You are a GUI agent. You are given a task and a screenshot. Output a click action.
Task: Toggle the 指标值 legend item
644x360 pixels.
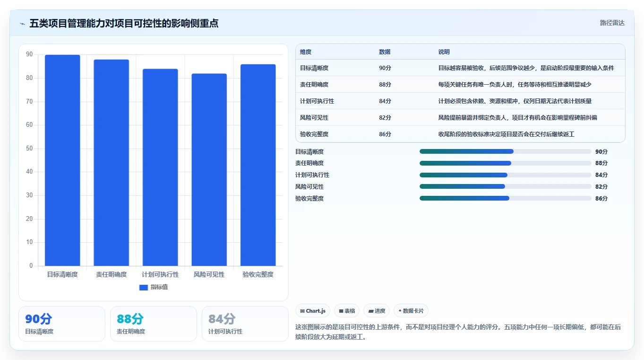[x=154, y=287]
